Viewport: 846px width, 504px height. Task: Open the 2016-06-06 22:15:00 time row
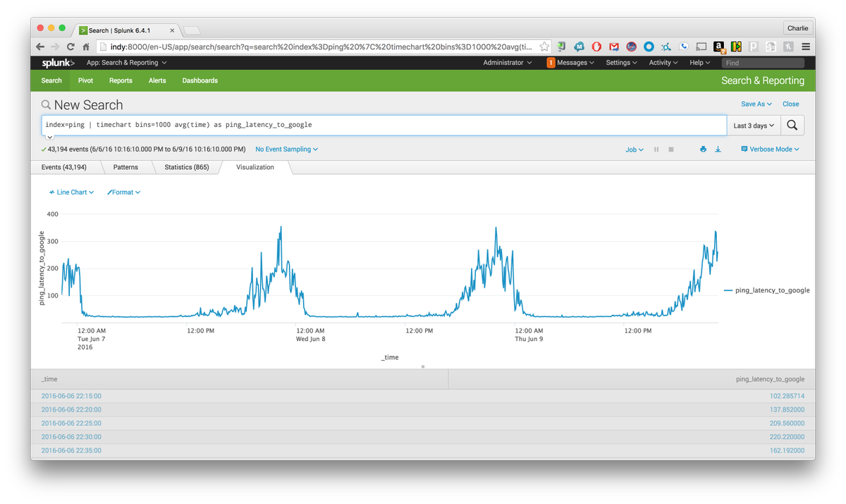[71, 396]
